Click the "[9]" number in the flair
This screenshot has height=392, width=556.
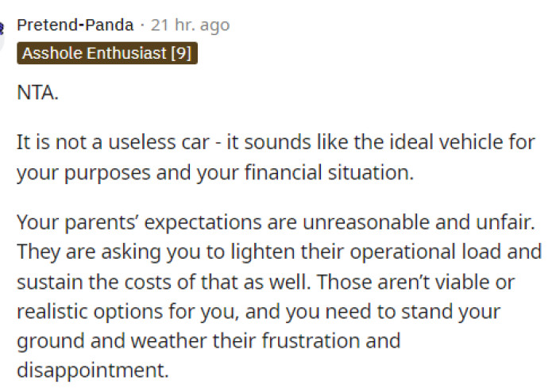click(x=181, y=53)
